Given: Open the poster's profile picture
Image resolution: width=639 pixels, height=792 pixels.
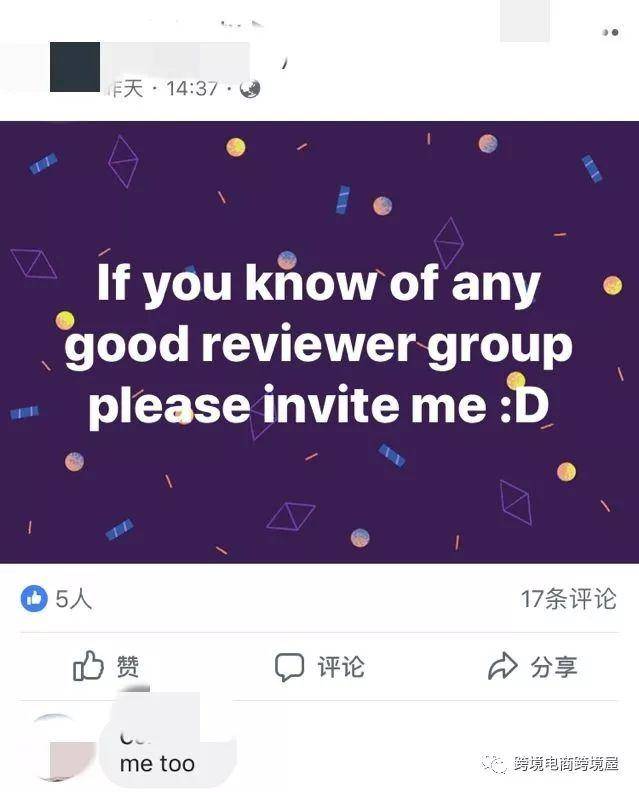Looking at the screenshot, I should [75, 67].
